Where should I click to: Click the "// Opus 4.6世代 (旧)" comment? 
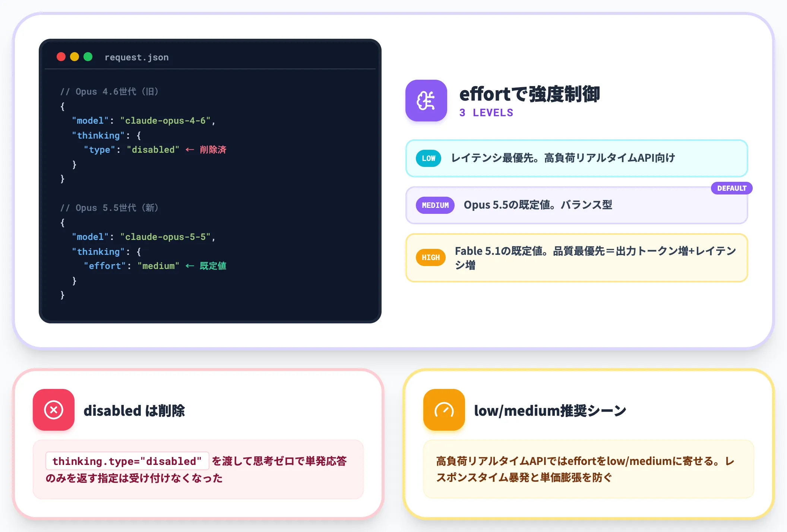pyautogui.click(x=110, y=92)
